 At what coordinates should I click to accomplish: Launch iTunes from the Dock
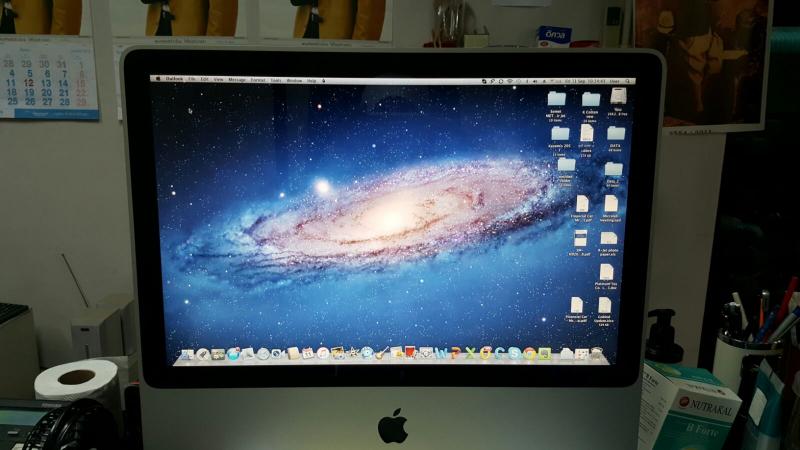(x=322, y=354)
